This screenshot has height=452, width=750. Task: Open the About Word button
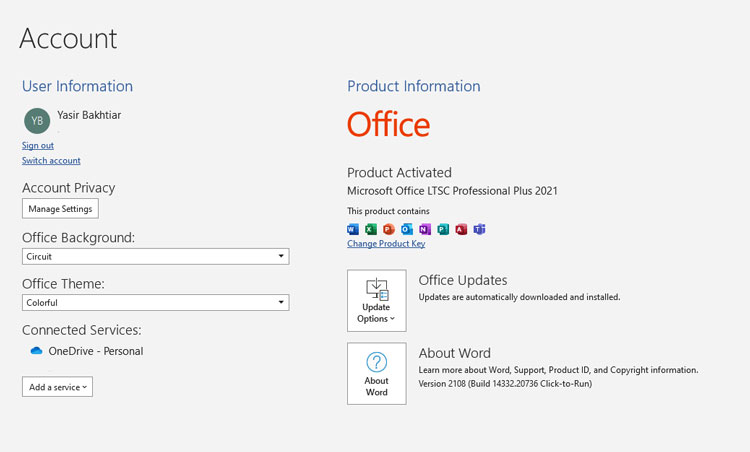[x=377, y=373]
